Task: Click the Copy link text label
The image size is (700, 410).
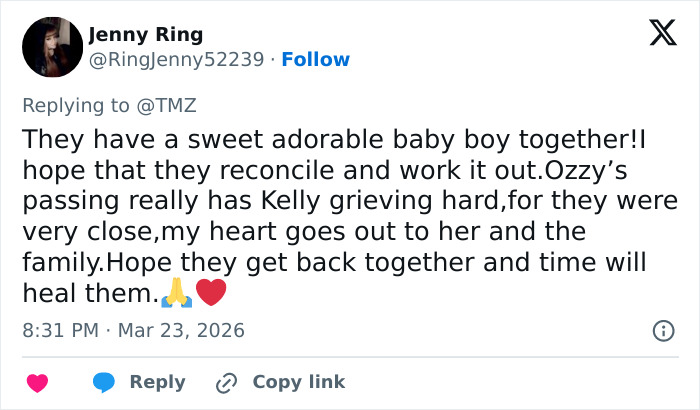Action: [298, 382]
